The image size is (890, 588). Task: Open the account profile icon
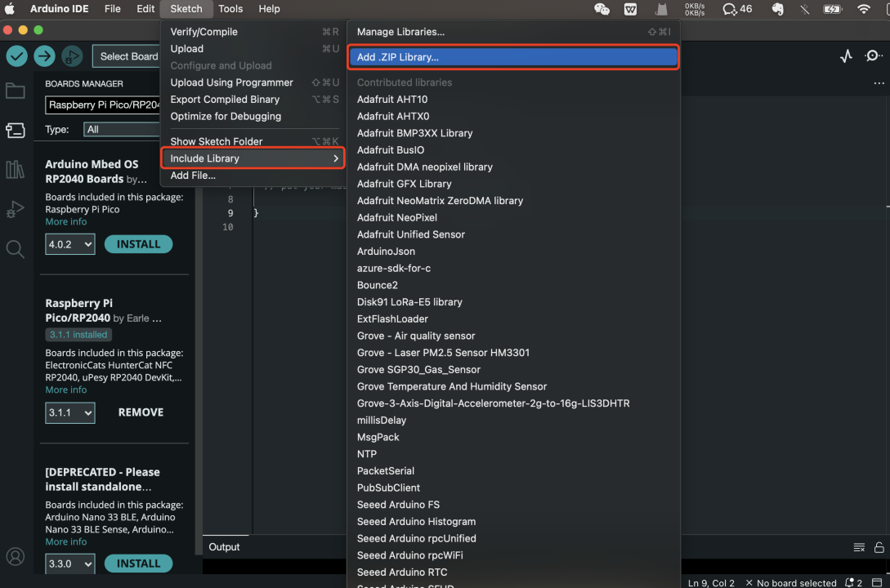coord(16,556)
